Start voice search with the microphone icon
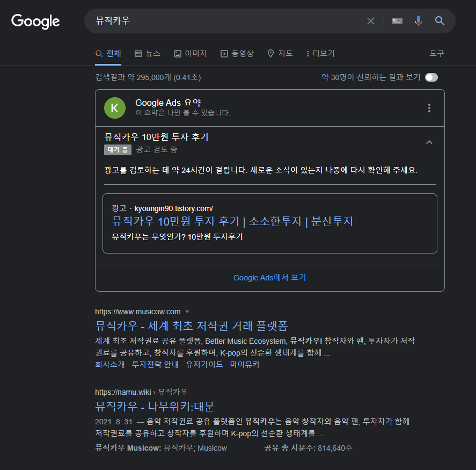The width and height of the screenshot is (476, 470). (419, 21)
